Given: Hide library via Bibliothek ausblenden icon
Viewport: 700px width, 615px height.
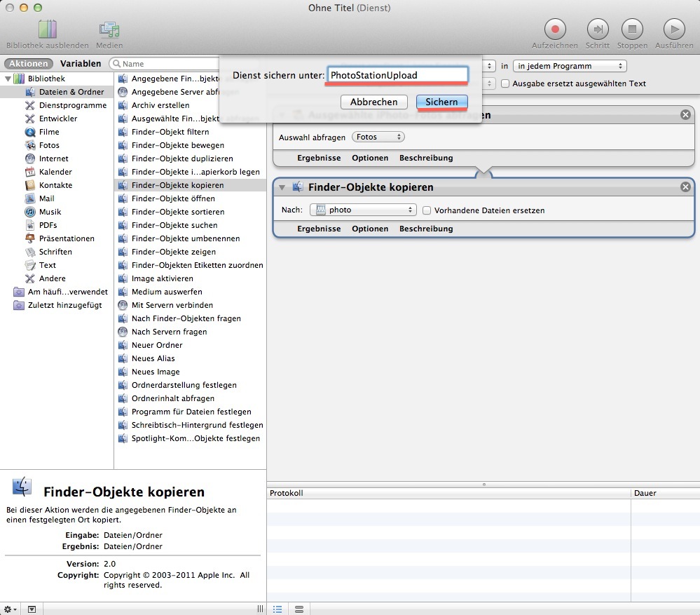Looking at the screenshot, I should [47, 29].
